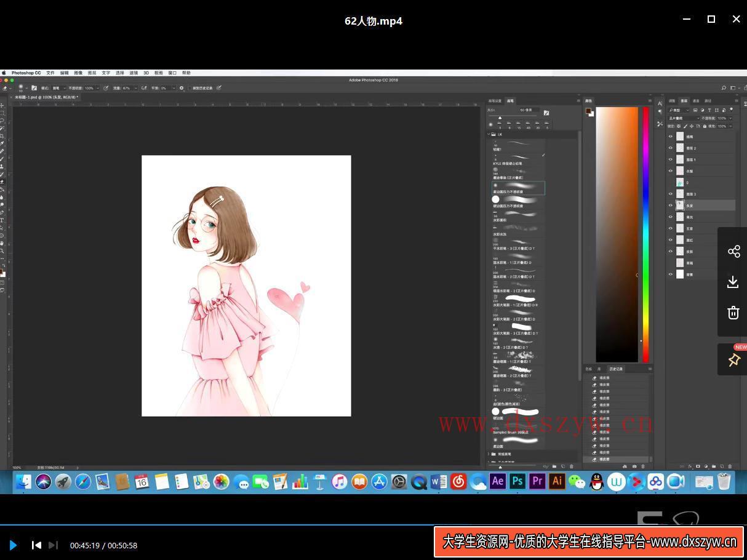Switch to the 画笔设置 tab
The image size is (747, 560).
pos(495,101)
